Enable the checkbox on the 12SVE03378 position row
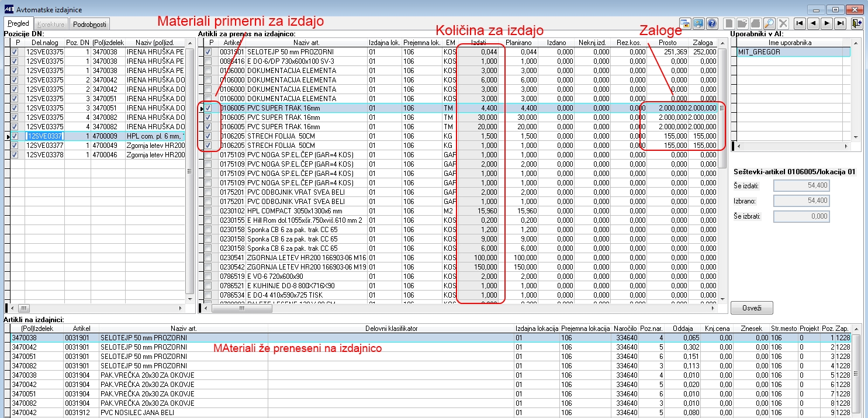The image size is (868, 418). [x=14, y=154]
